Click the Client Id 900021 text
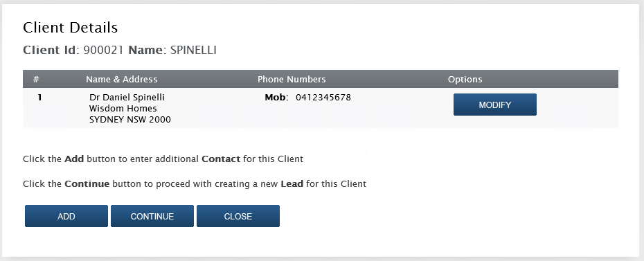The height and width of the screenshot is (261, 644). 73,50
